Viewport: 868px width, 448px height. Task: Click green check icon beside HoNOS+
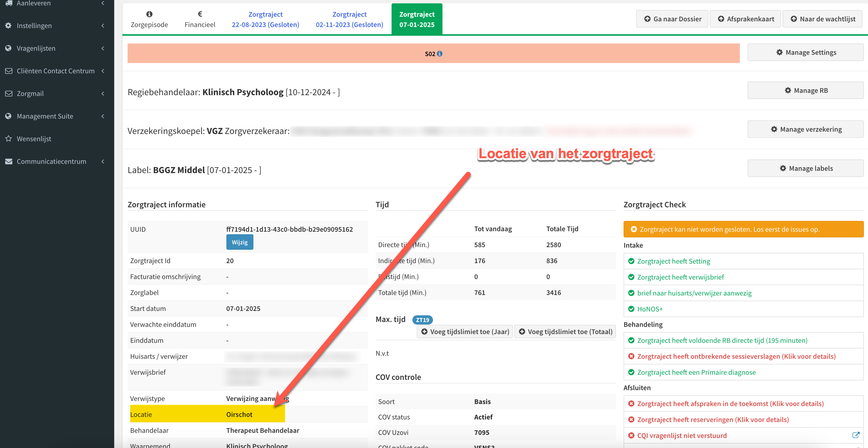631,309
